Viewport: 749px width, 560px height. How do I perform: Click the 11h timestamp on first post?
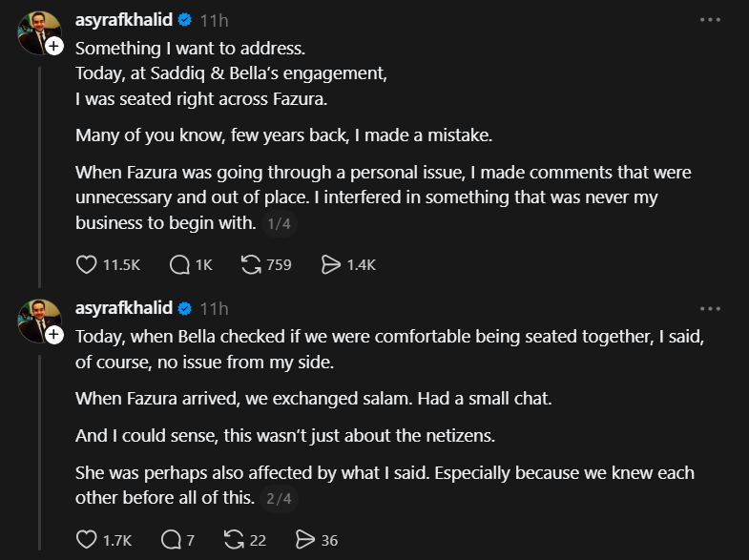(x=215, y=20)
